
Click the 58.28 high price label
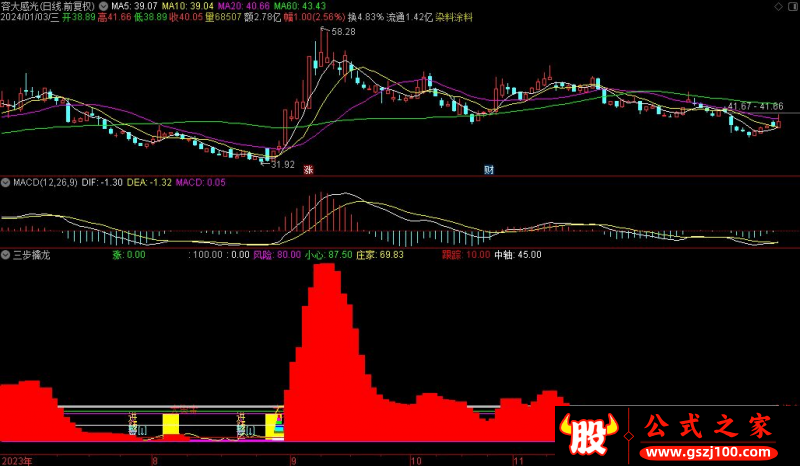(x=343, y=33)
